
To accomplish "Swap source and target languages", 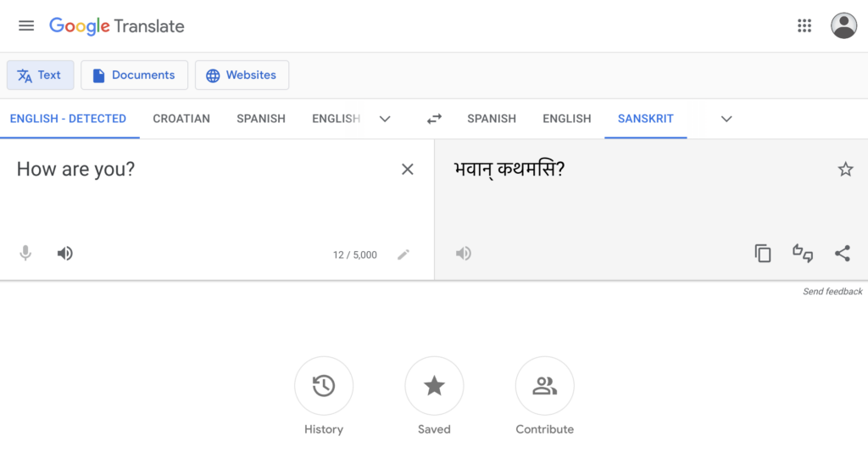I will point(434,119).
